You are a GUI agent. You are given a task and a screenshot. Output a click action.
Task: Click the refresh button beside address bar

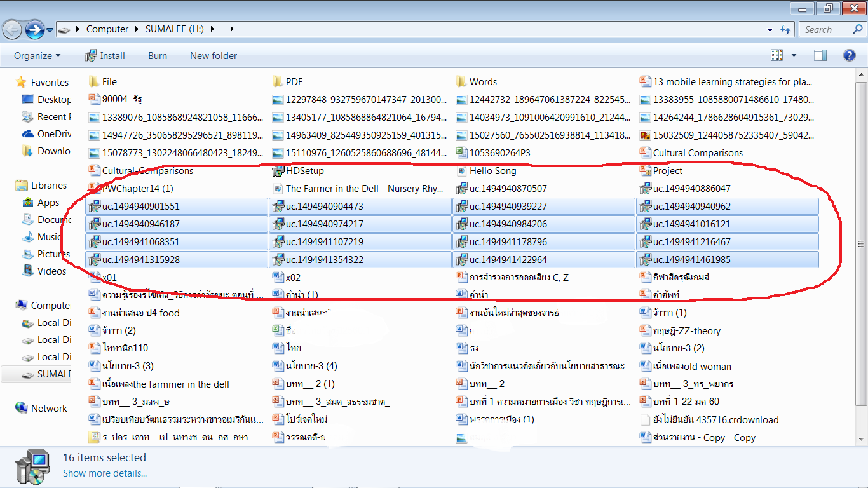pos(785,29)
